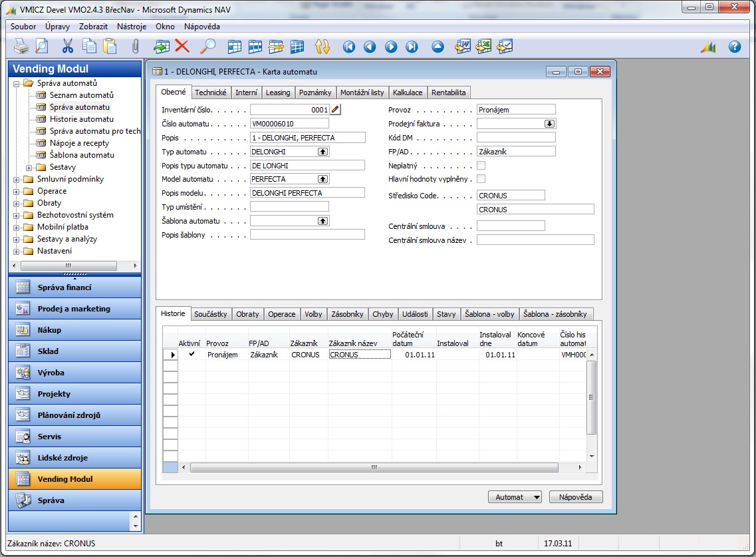This screenshot has width=756, height=557.
Task: Go to First record arrow
Action: pos(348,47)
